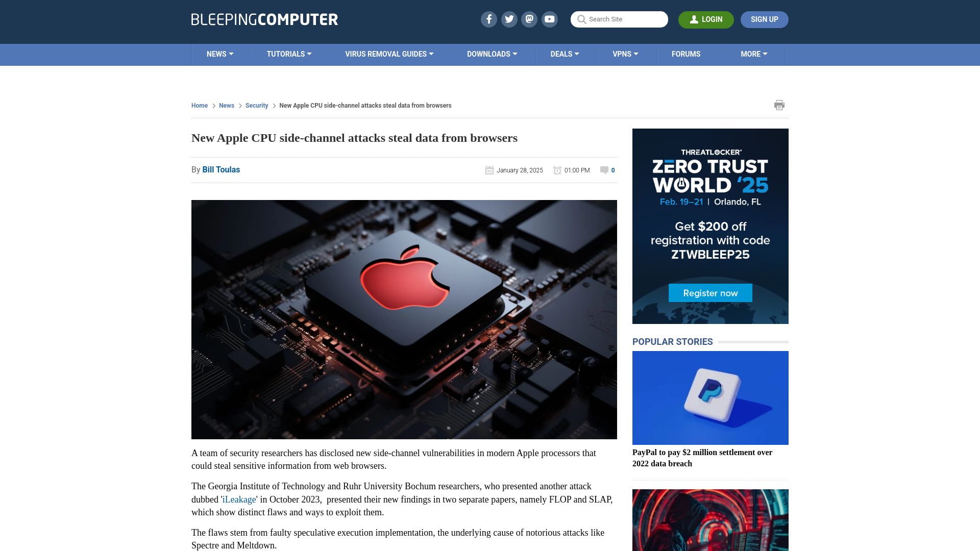
Task: Click the calendar date icon
Action: 488,169
